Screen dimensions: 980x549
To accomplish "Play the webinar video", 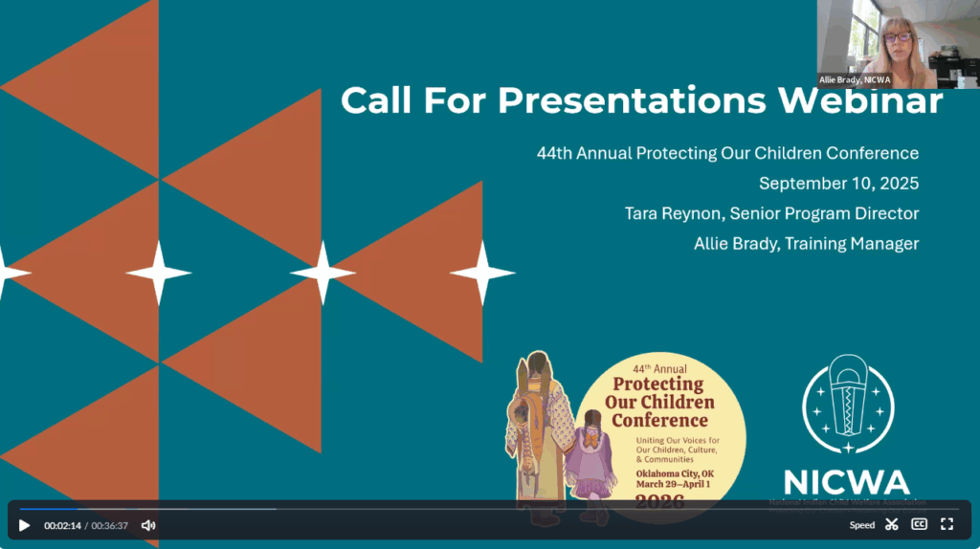I will pyautogui.click(x=24, y=525).
